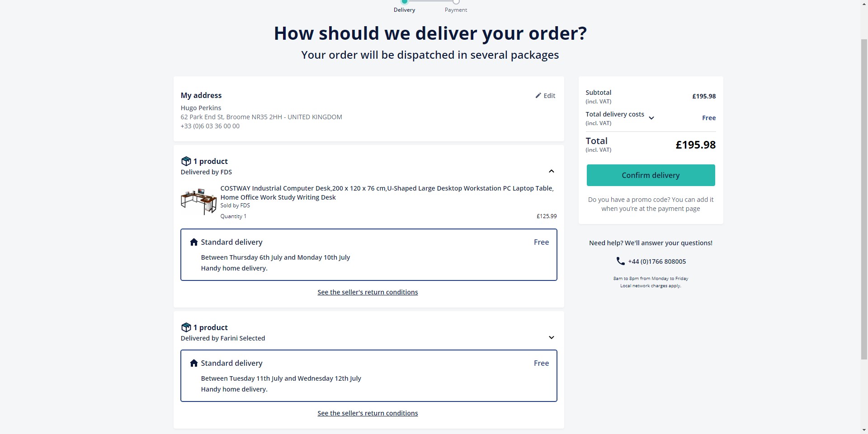This screenshot has width=868, height=434.
Task: Click the home icon in Farini standard delivery
Action: [194, 363]
